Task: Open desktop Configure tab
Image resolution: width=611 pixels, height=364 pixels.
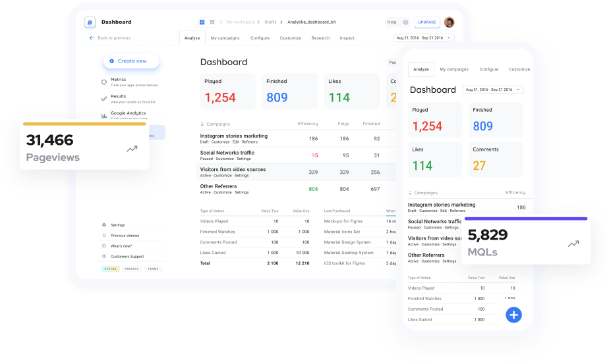Action: pos(260,38)
